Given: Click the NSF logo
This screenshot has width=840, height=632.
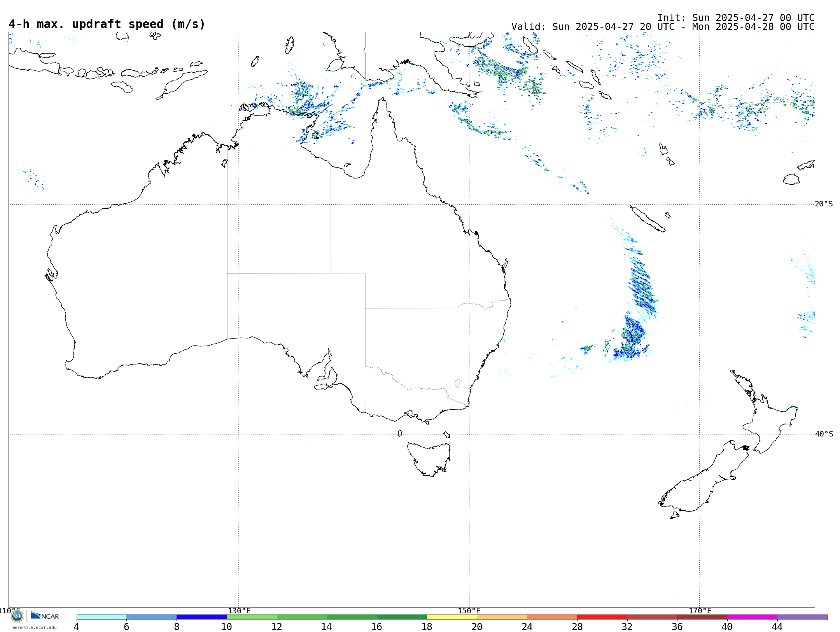Looking at the screenshot, I should click(x=17, y=616).
